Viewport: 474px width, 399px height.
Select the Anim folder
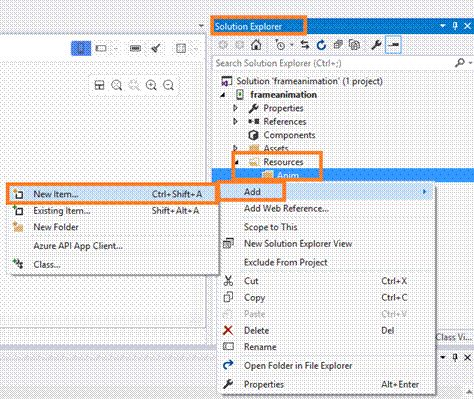tap(288, 175)
